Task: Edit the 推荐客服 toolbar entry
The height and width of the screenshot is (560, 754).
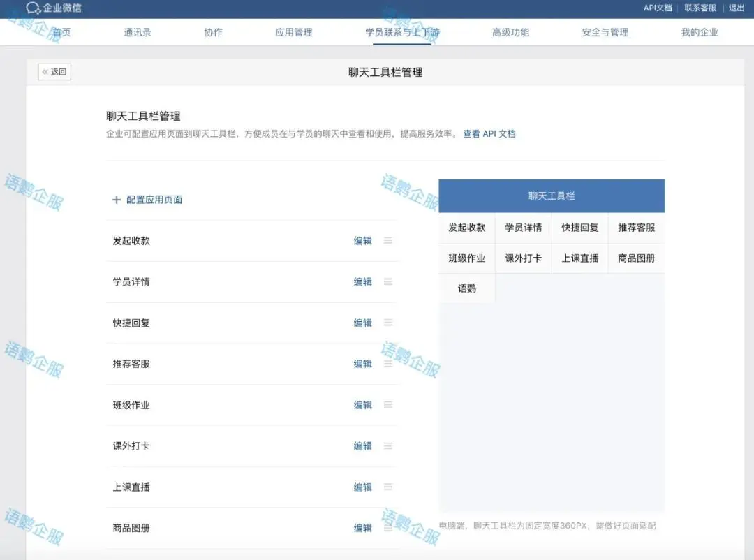Action: 363,364
